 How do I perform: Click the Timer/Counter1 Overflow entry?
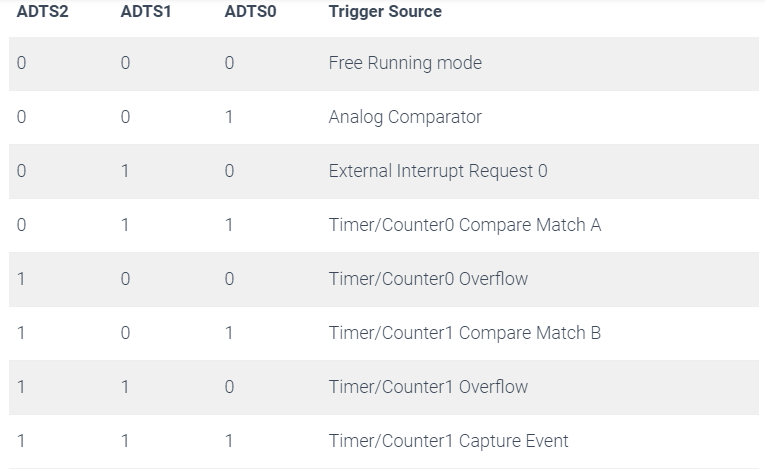(x=428, y=387)
